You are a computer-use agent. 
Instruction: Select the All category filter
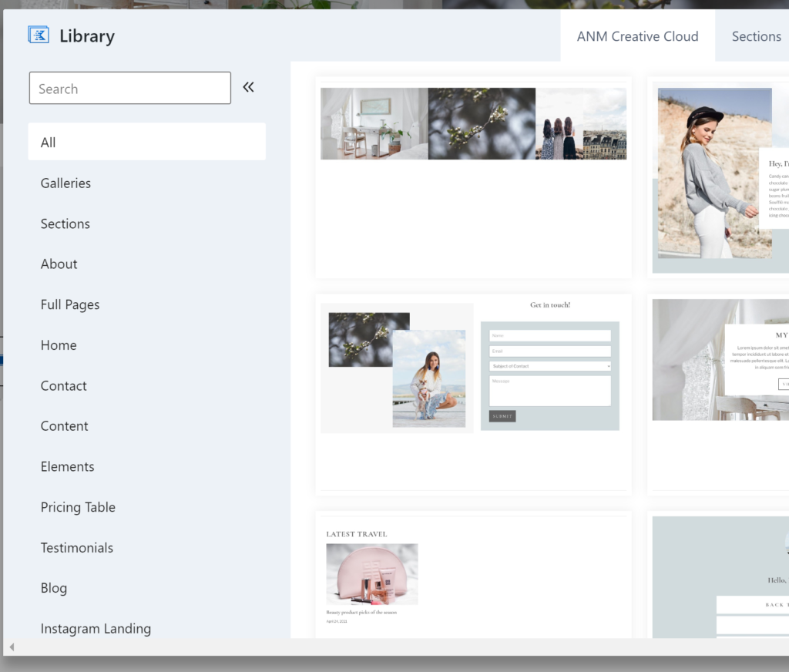[146, 142]
